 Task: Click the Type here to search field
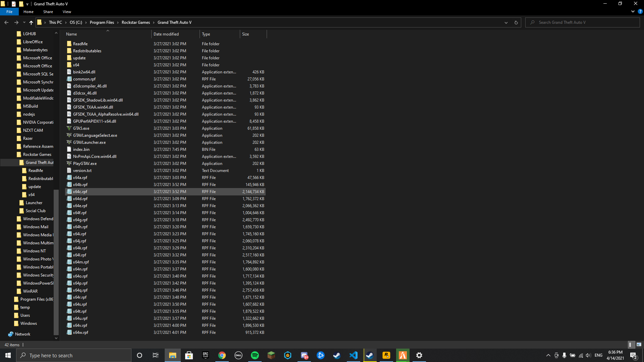74,356
